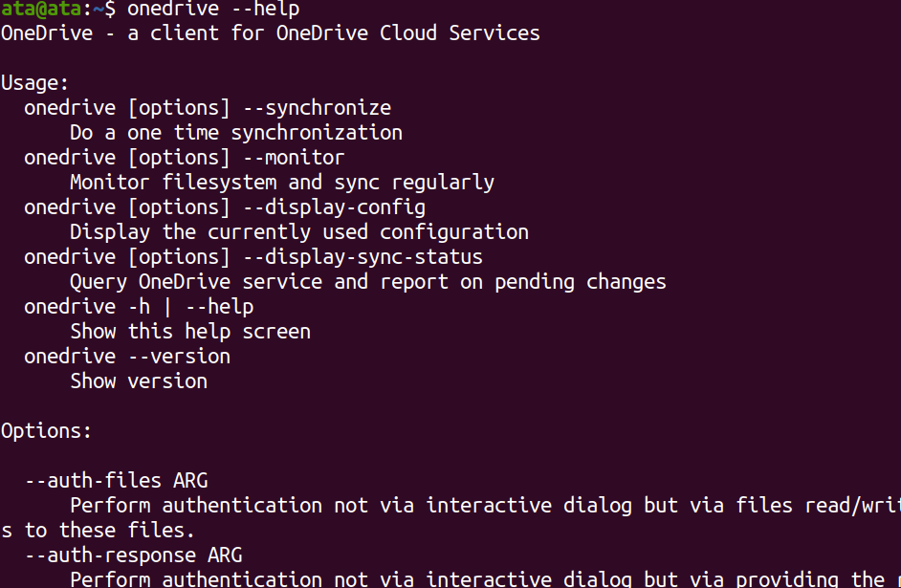Click the 'Show this help screen' text
This screenshot has width=901, height=588.
pos(190,332)
